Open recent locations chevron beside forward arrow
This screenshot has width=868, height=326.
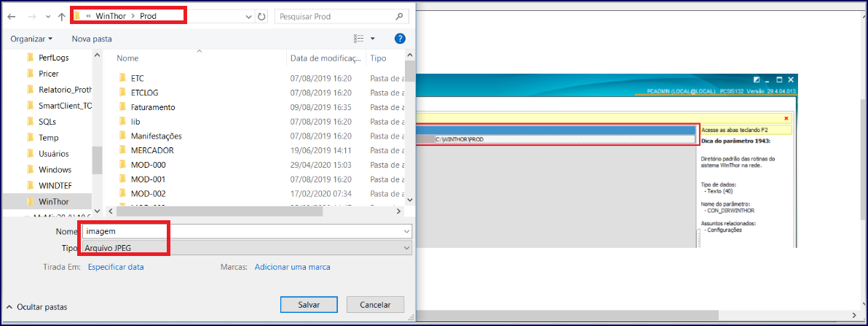(47, 18)
